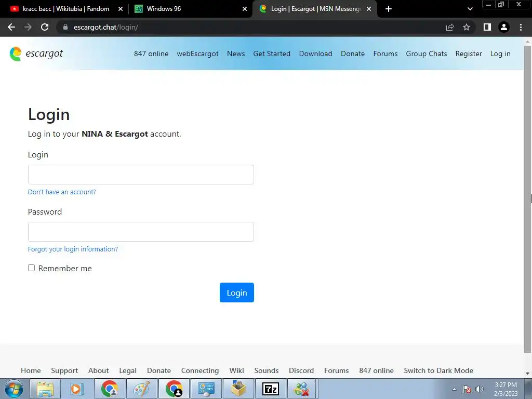
Task: Click the Login username input field
Action: tap(141, 175)
